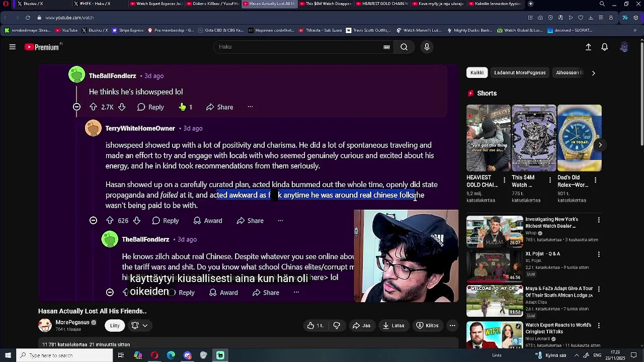
Task: Collapse TerryWhiteHomeOwner comment thread
Action: tap(93, 221)
